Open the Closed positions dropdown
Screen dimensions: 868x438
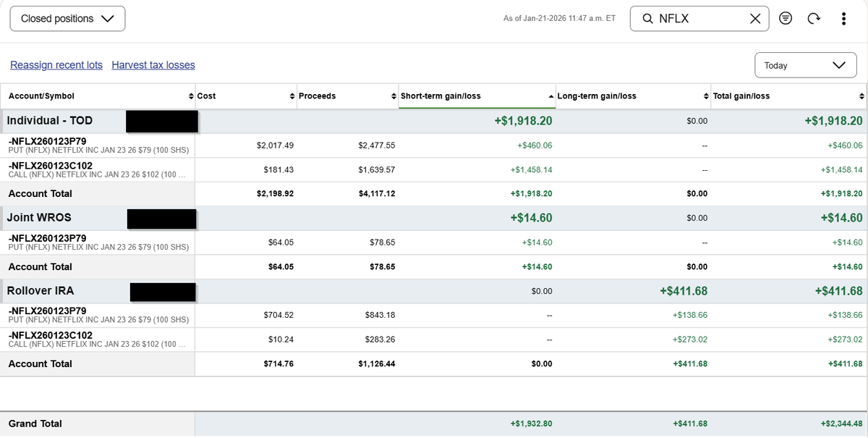pos(67,19)
